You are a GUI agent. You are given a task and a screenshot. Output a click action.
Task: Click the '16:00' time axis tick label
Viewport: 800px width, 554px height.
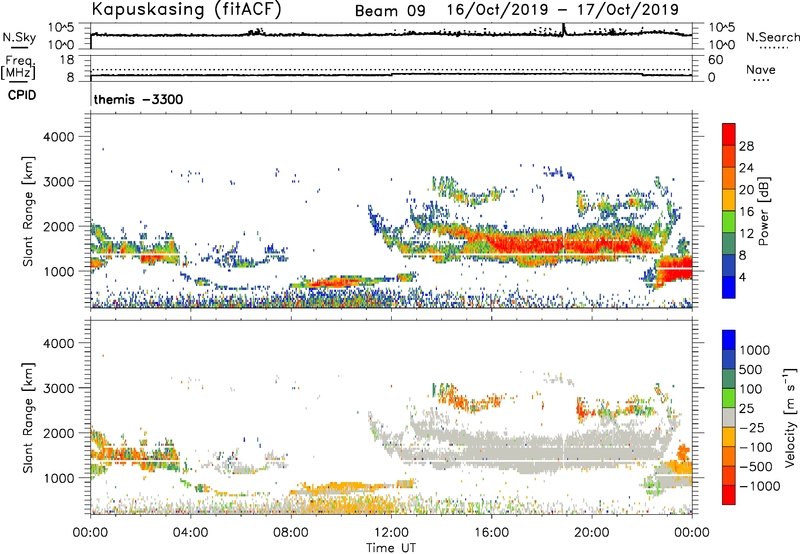pyautogui.click(x=491, y=533)
